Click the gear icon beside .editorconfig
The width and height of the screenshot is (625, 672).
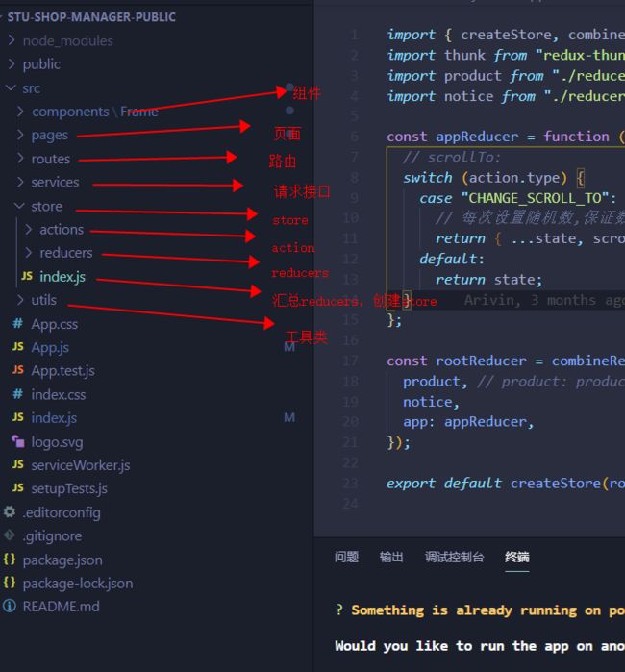pyautogui.click(x=10, y=511)
